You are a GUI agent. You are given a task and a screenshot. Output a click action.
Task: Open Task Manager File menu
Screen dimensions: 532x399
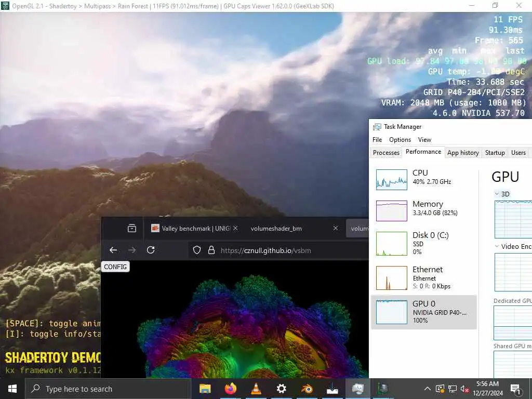pyautogui.click(x=377, y=139)
